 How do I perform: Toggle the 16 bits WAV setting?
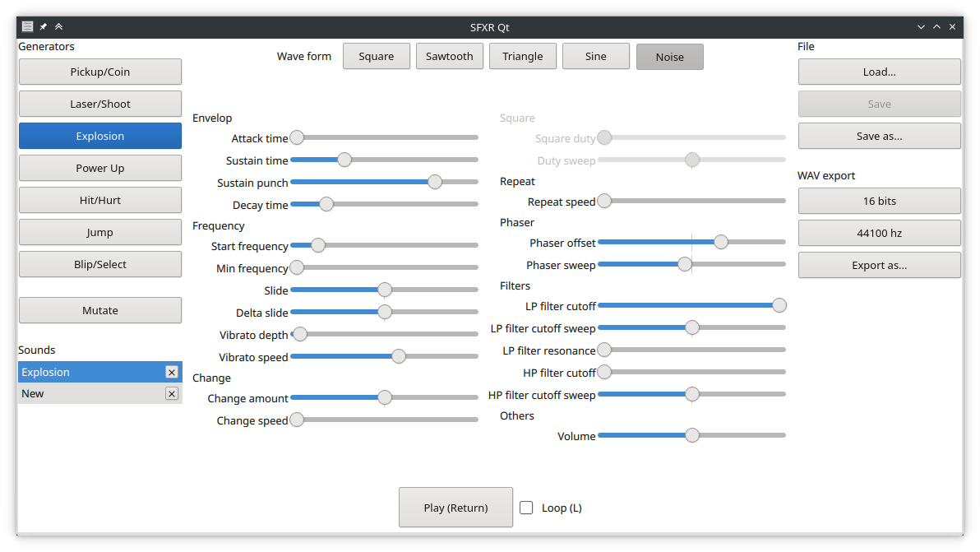coord(880,201)
